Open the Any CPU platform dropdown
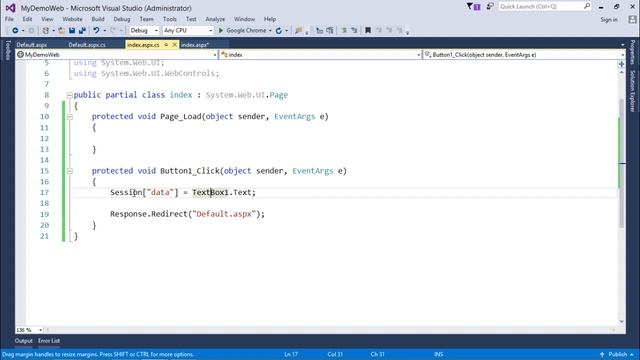 pyautogui.click(x=188, y=31)
